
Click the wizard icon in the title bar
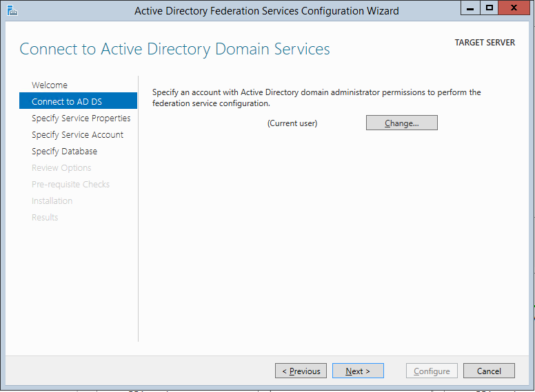pos(12,10)
